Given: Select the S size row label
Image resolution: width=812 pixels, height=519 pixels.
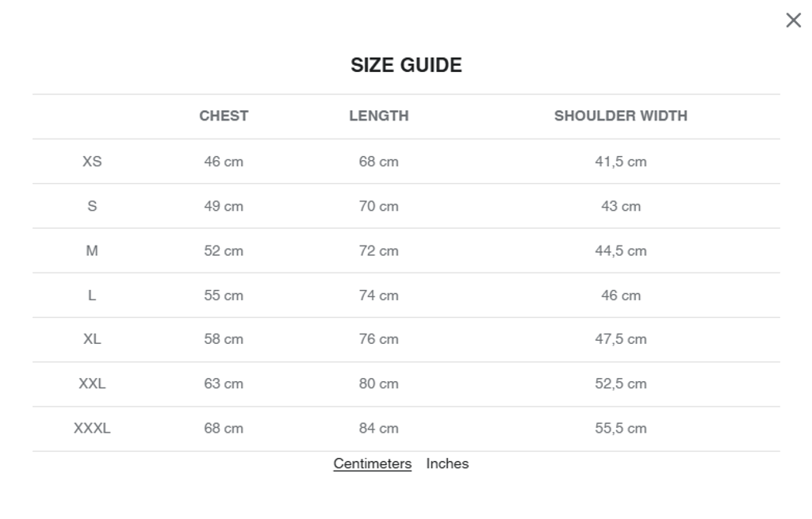Looking at the screenshot, I should click(92, 206).
